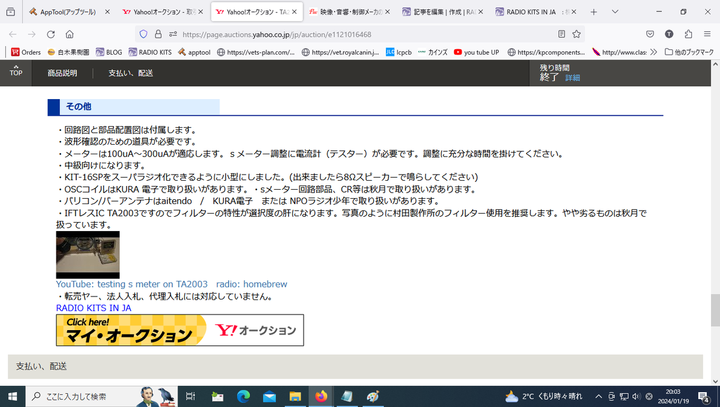Go back with the browser back arrow

point(13,34)
